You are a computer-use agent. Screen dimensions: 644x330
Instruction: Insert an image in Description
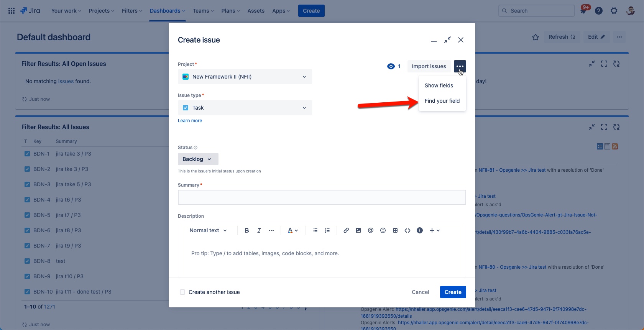(x=358, y=230)
